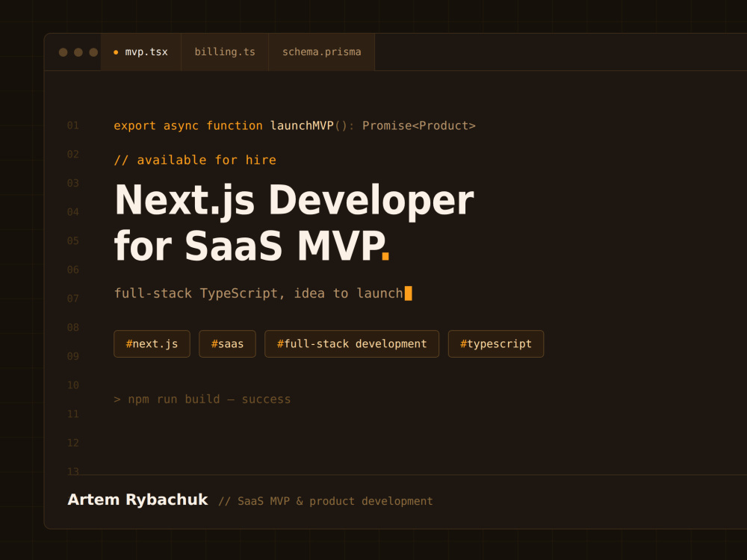This screenshot has width=747, height=560.
Task: Switch to the mvp.tsx tab
Action: pos(141,52)
